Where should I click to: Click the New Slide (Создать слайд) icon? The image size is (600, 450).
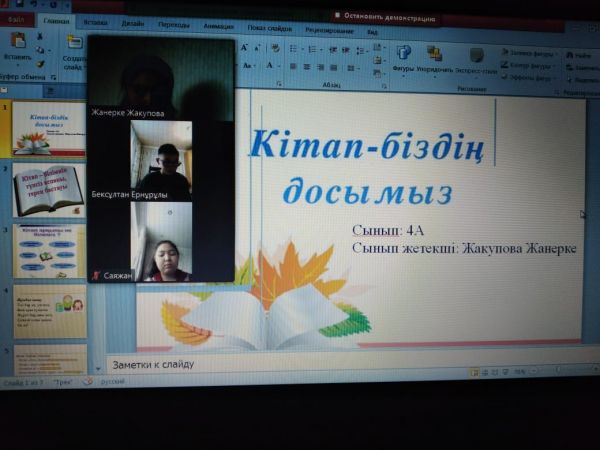[x=74, y=46]
